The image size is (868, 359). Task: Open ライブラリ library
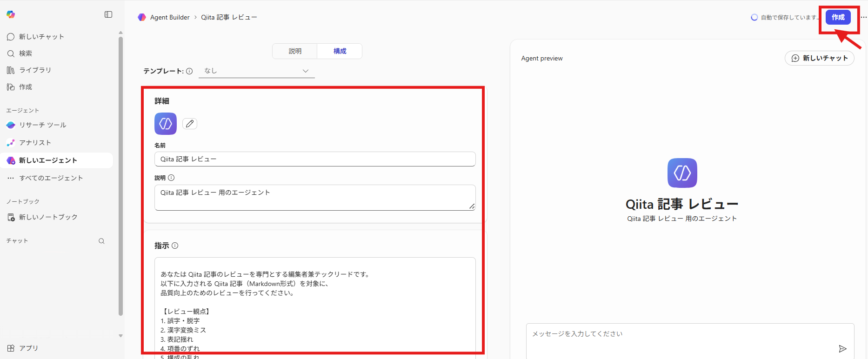[x=29, y=70]
